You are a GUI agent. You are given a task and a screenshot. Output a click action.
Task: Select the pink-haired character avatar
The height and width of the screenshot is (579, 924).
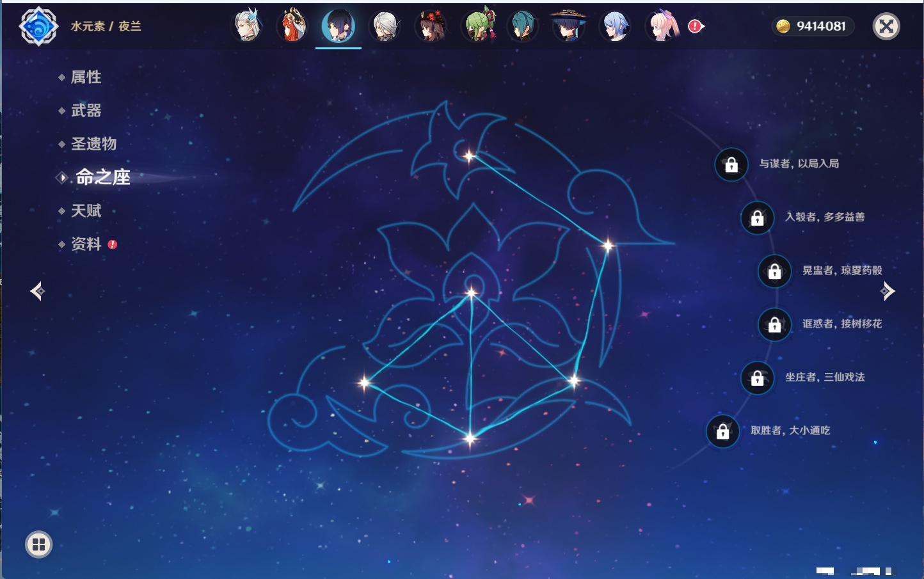[662, 26]
